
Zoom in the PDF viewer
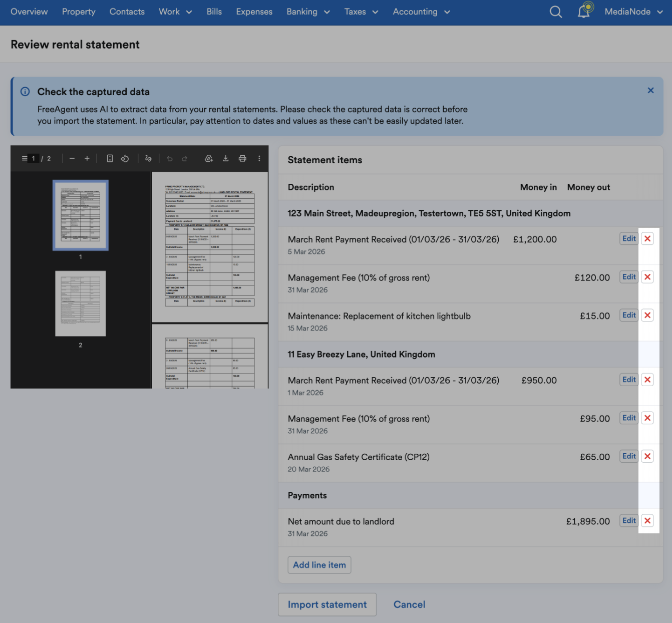pyautogui.click(x=87, y=159)
